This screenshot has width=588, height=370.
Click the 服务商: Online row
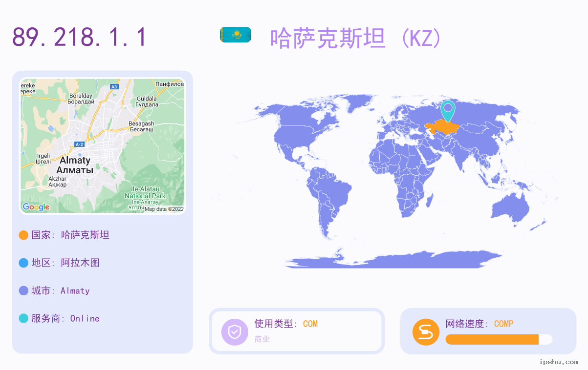click(59, 319)
